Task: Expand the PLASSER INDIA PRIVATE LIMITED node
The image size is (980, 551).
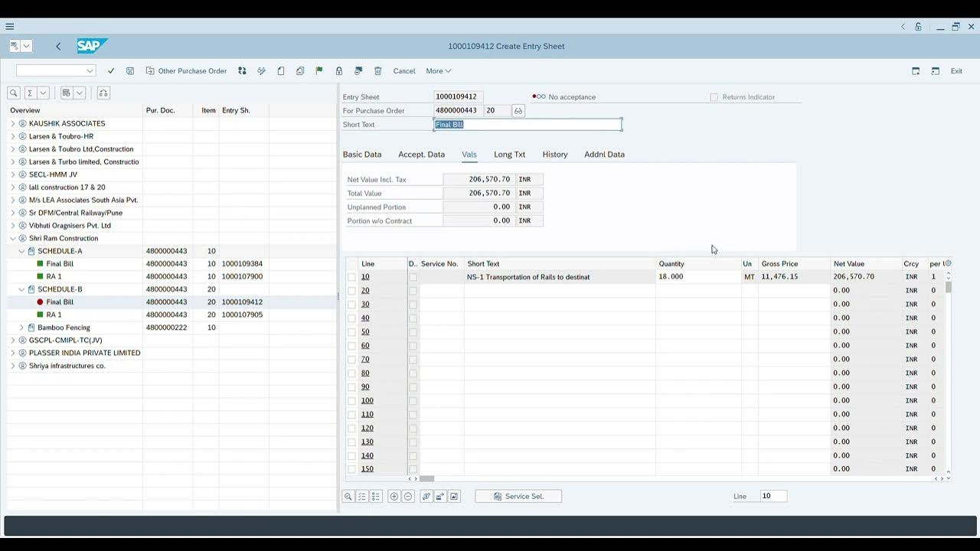Action: coord(13,353)
